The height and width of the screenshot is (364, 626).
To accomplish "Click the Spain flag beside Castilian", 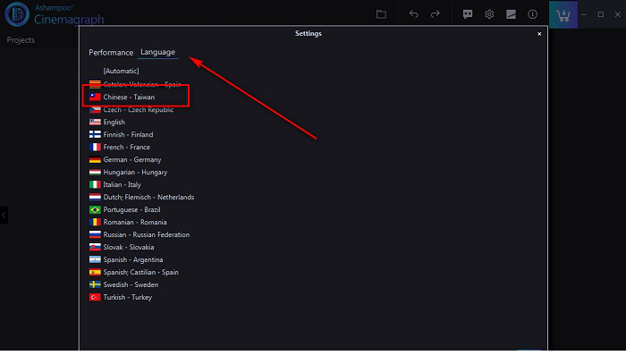I will 95,272.
